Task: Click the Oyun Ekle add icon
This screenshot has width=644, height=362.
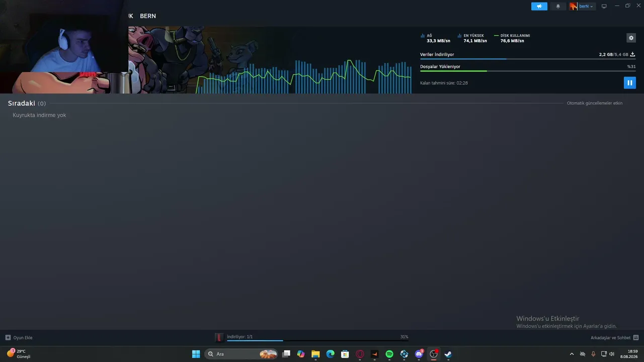Action: (x=8, y=337)
